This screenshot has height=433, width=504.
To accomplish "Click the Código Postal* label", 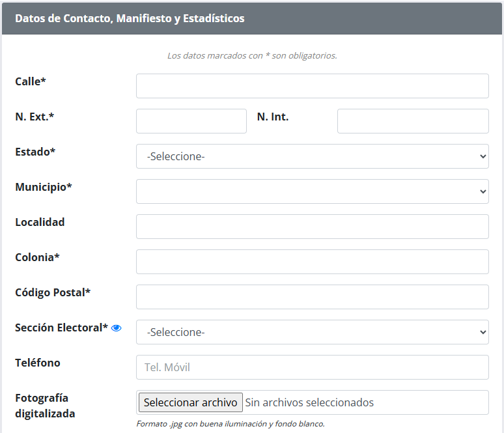I will (x=53, y=292).
